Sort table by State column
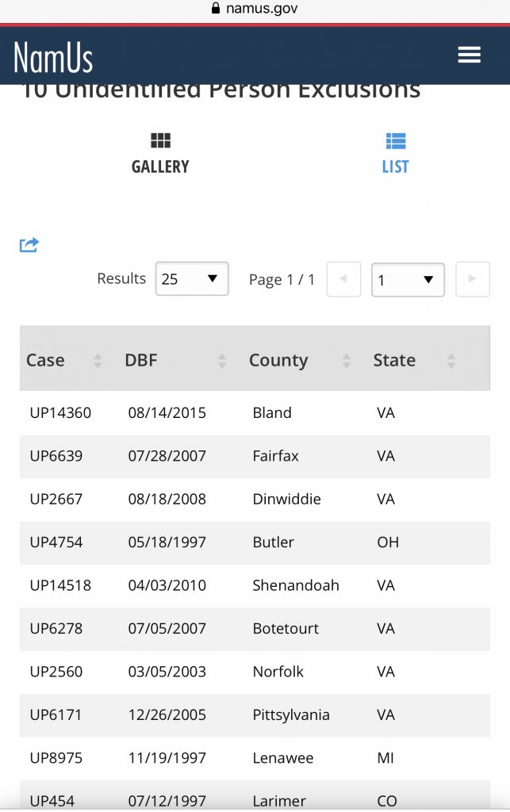 [413, 361]
